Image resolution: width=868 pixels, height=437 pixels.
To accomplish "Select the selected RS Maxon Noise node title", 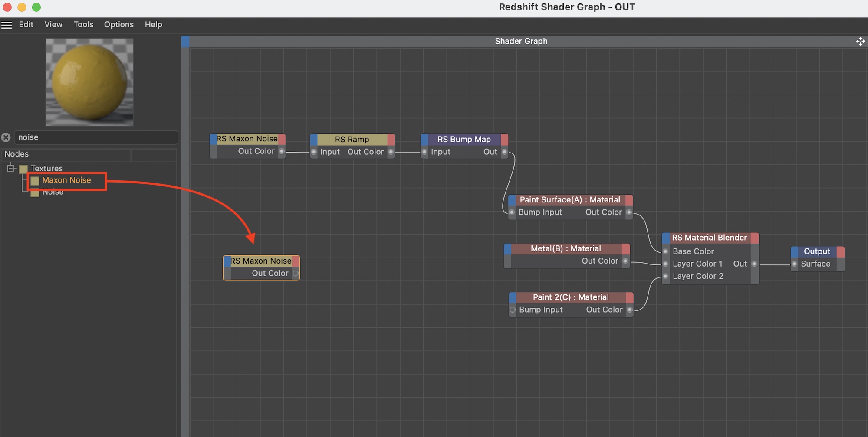I will click(261, 261).
